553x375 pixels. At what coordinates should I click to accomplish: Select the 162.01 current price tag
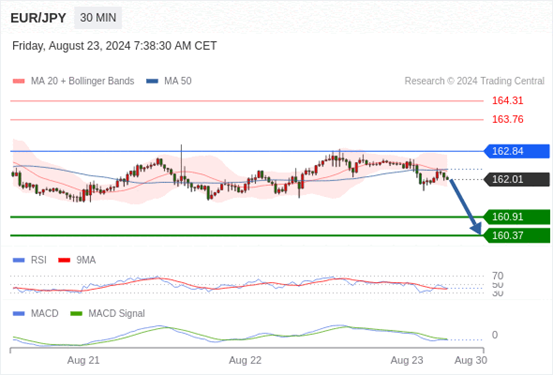coord(516,180)
